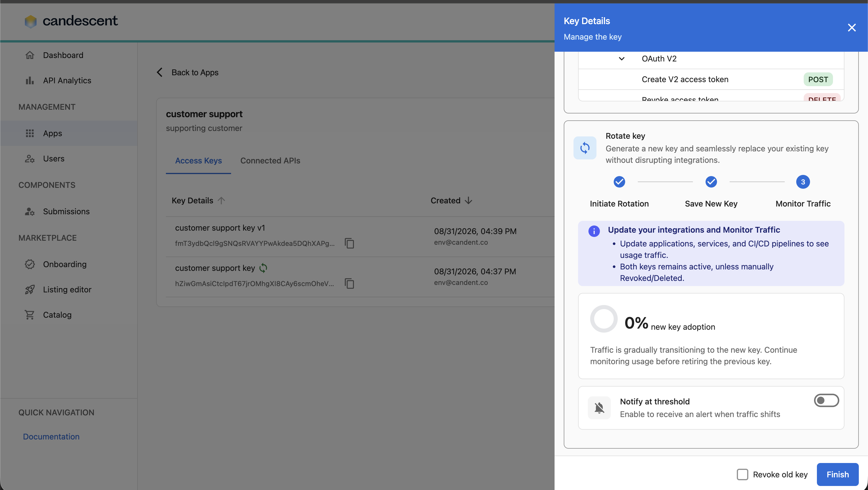Screen dimensions: 868x490
Task: Click the Monitor Traffic step 3 marker
Action: [803, 182]
